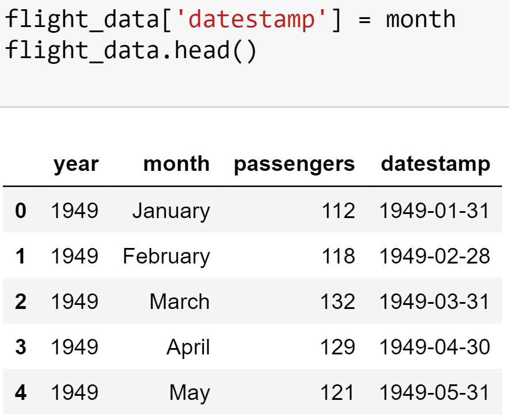
Task: Click row index 4 in the table
Action: 21,393
